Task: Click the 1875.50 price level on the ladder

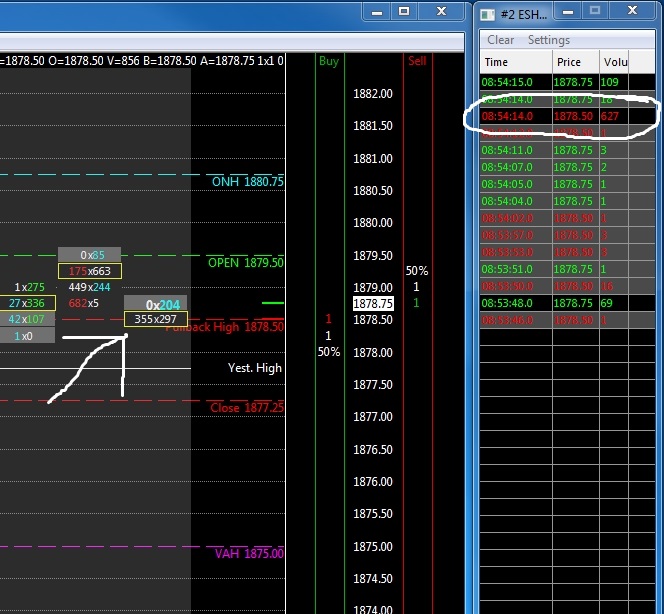Action: pyautogui.click(x=373, y=514)
